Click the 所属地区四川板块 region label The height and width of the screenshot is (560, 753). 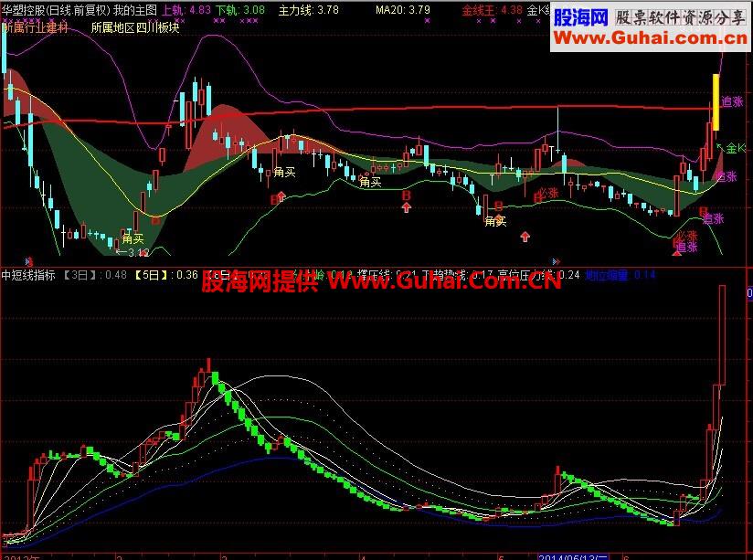(x=135, y=27)
